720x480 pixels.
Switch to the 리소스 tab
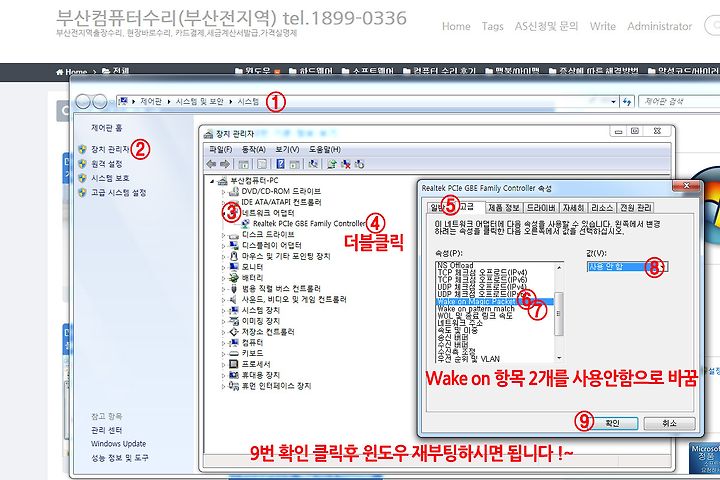(602, 208)
